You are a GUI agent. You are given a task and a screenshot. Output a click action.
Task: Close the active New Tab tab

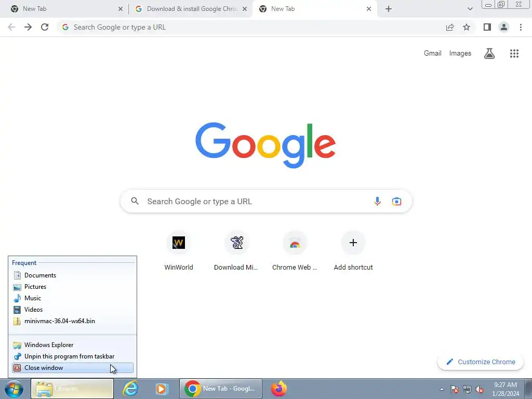(x=369, y=9)
